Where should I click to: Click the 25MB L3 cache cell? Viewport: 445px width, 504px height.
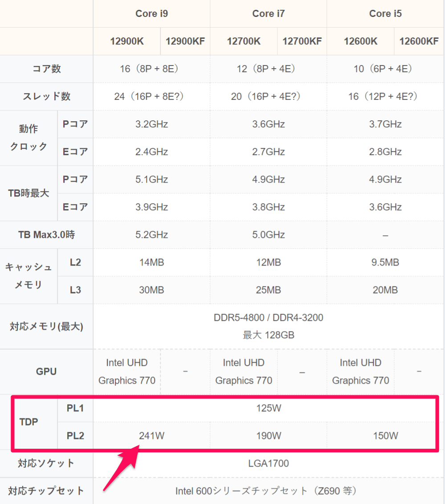(x=268, y=290)
